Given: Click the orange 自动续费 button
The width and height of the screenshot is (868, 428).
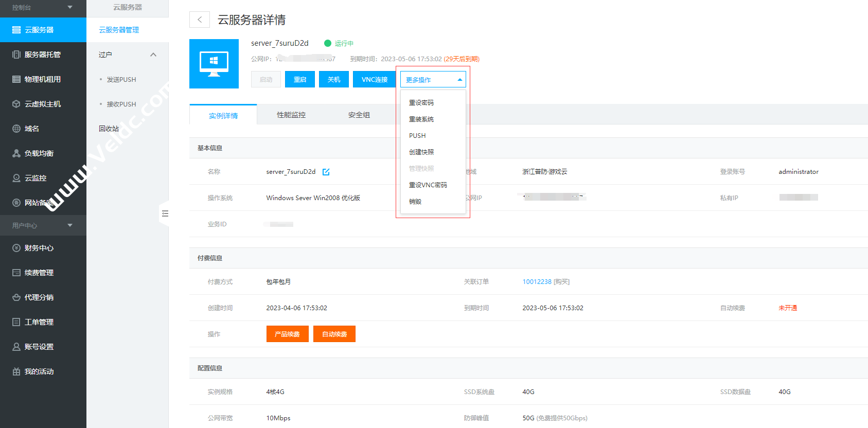Looking at the screenshot, I should tap(334, 334).
